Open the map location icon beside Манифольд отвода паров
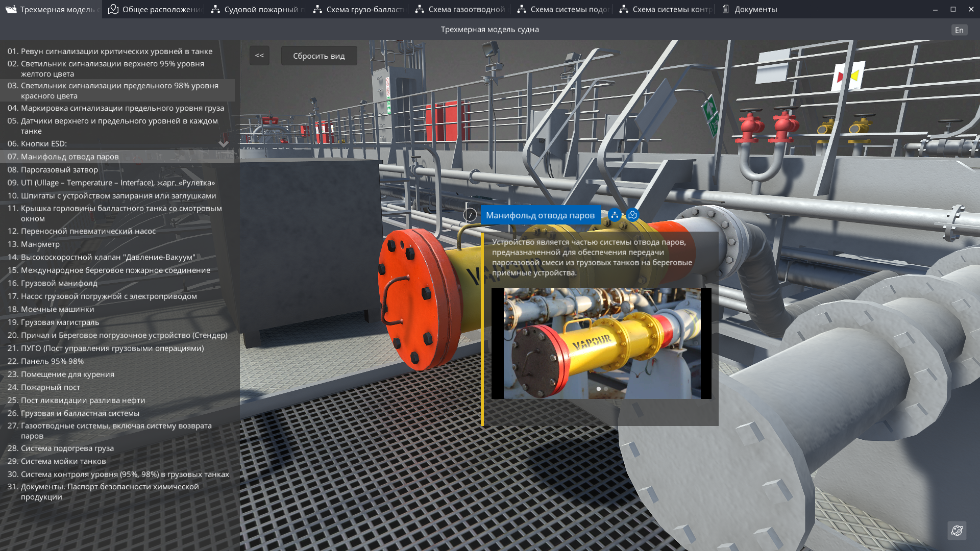Screen dimensions: 980x551 coord(632,215)
